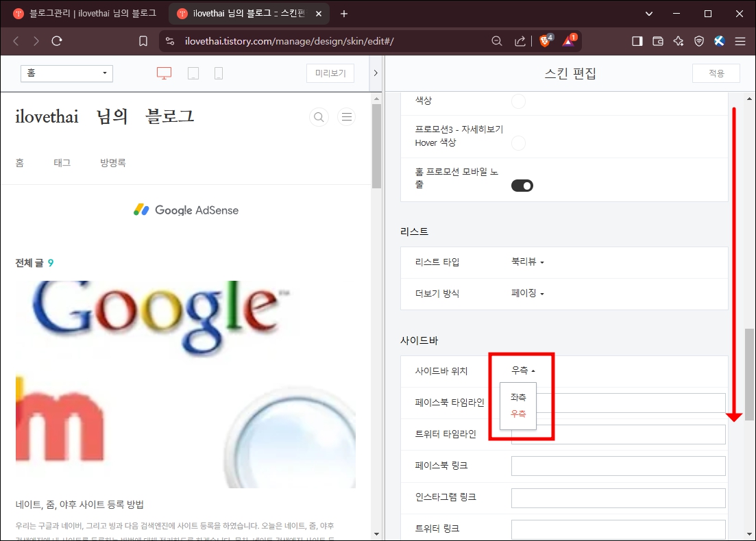The image size is (756, 541).
Task: Focus the 트위터 링크 input field
Action: [619, 529]
